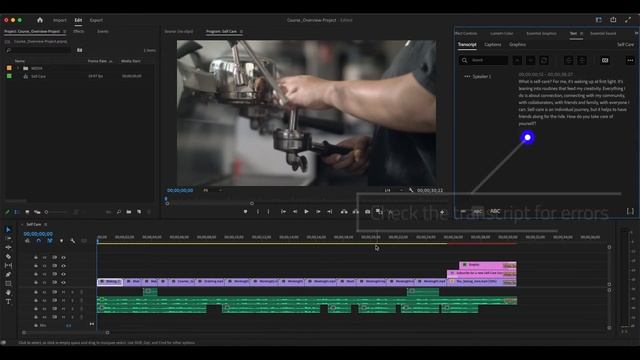Toggle eye visibility for bottom video track

pyautogui.click(x=63, y=282)
